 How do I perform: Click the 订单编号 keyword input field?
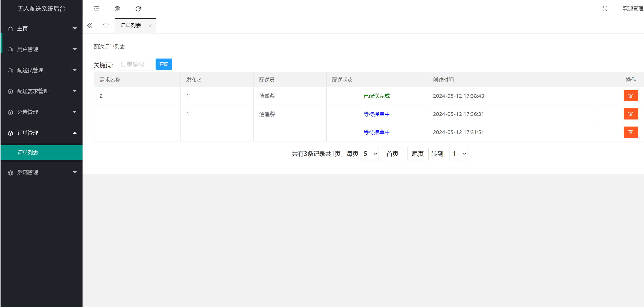(135, 64)
